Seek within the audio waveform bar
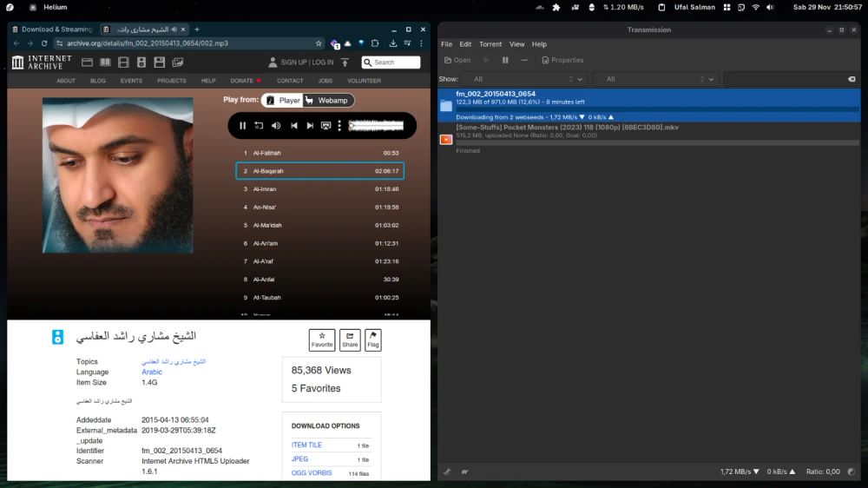The width and height of the screenshot is (868, 488). click(x=376, y=126)
